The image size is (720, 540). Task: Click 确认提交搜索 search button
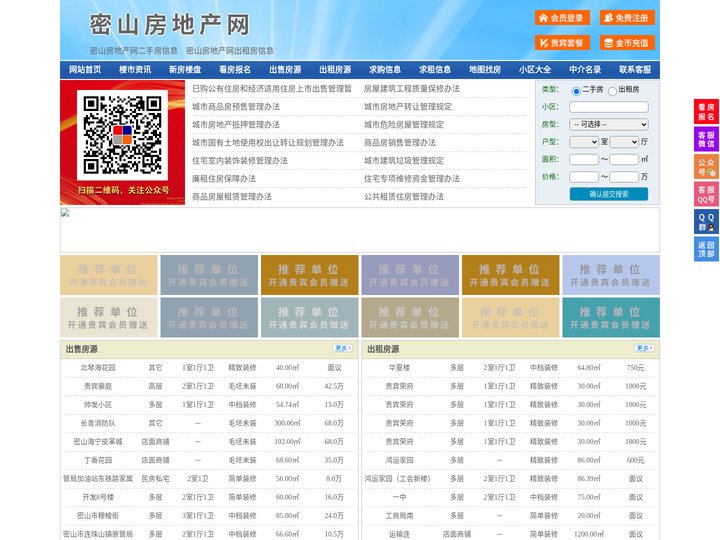(x=609, y=194)
